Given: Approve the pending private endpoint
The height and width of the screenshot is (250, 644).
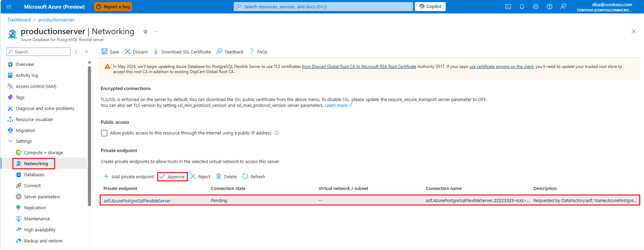Looking at the screenshot, I should pyautogui.click(x=172, y=177).
